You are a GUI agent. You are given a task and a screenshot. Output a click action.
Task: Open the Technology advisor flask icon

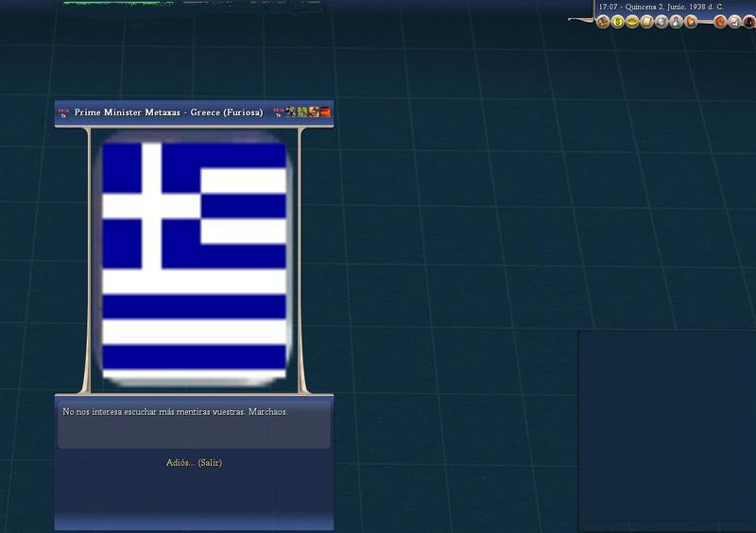click(677, 22)
